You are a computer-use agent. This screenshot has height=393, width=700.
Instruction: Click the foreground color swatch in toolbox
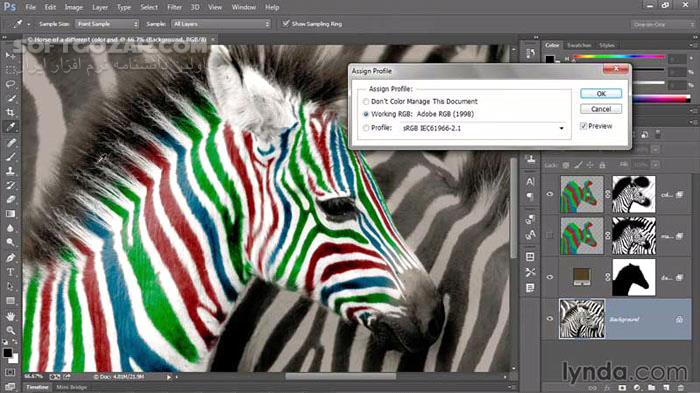point(8,352)
